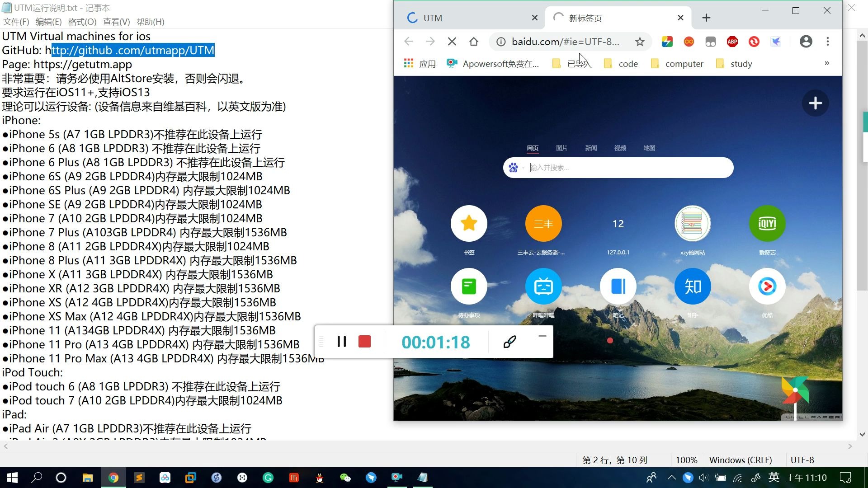868x488 pixels.
Task: Open Chrome's three-dot menu
Action: (x=828, y=42)
